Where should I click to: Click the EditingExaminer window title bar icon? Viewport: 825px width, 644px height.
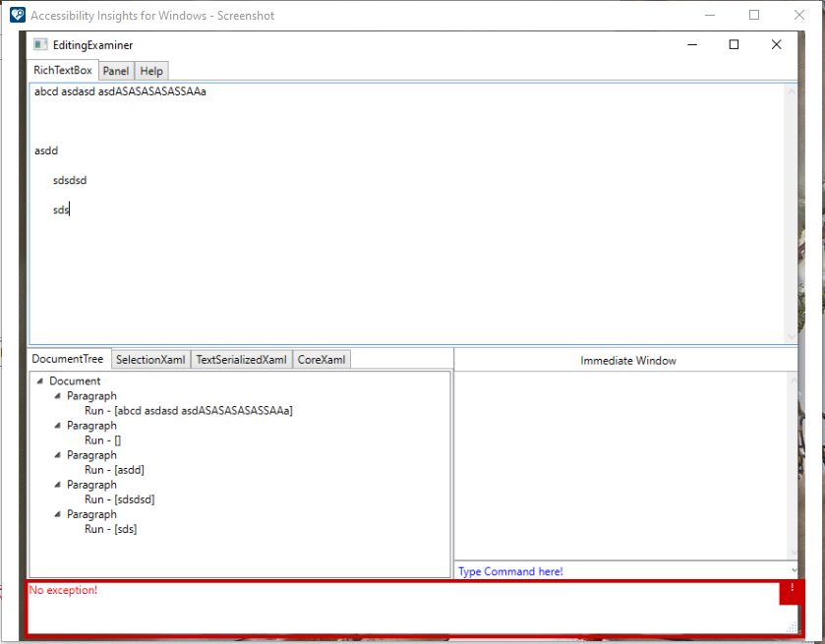pyautogui.click(x=39, y=44)
